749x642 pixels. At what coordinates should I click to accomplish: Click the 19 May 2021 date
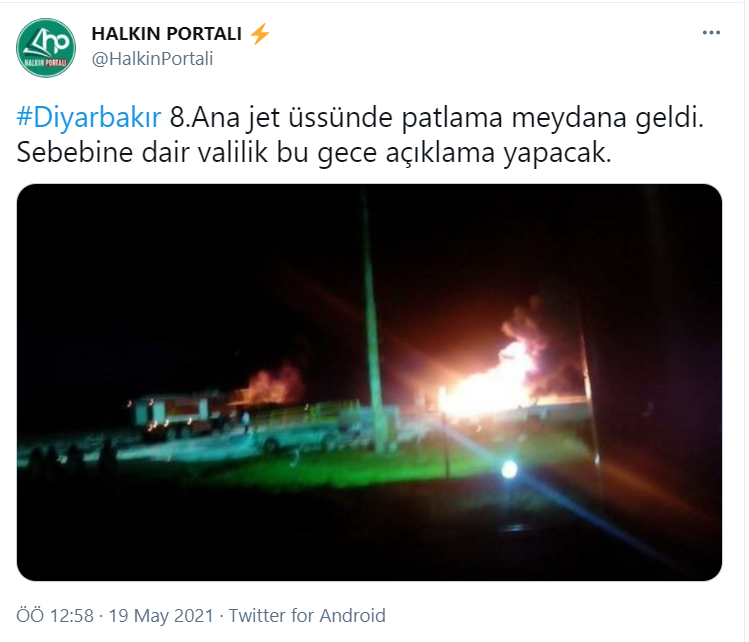pos(161,616)
